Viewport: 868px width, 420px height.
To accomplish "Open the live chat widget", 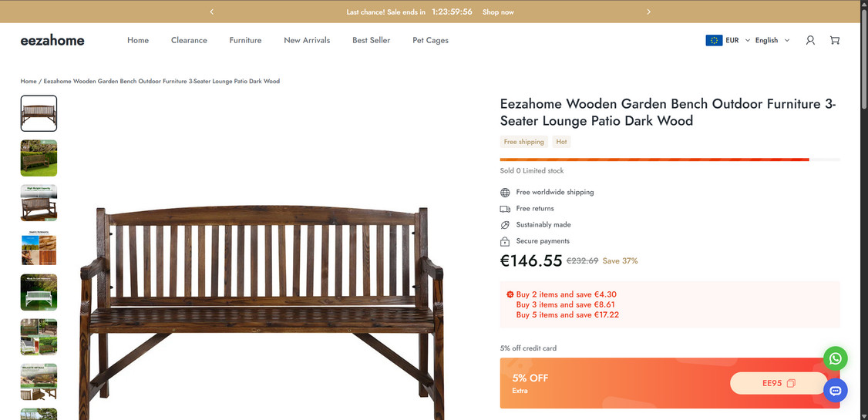I will [835, 391].
